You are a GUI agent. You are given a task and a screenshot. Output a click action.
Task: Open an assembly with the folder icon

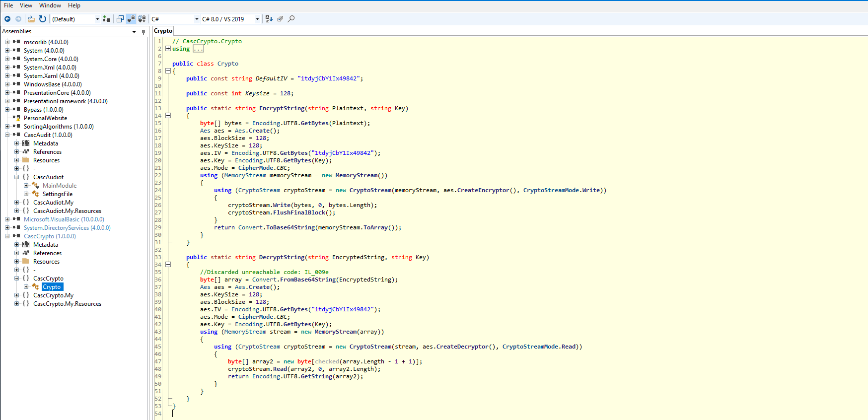click(31, 19)
